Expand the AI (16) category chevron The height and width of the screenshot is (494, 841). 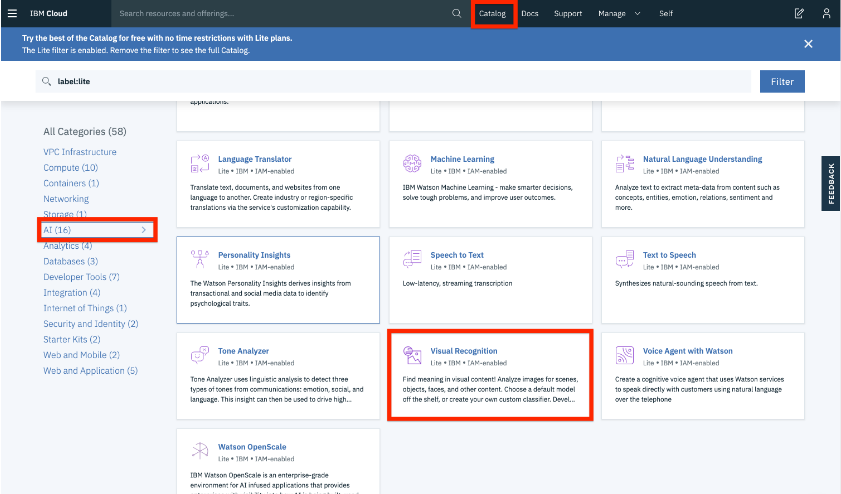tap(144, 230)
